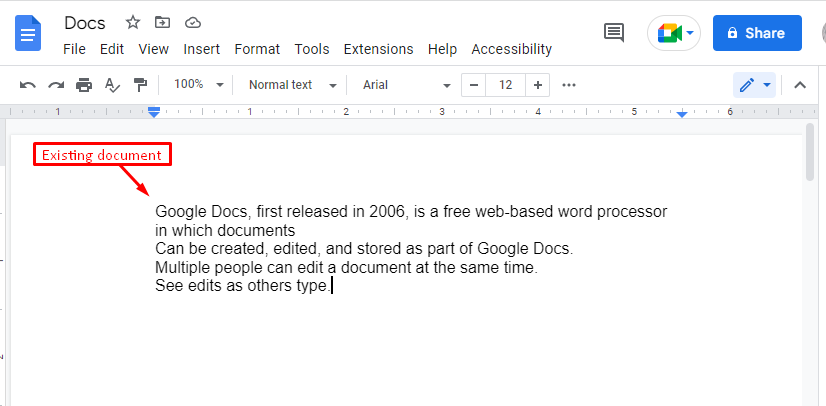This screenshot has width=826, height=406.
Task: Click the line 'Multiple people can edit a document'
Action: [x=346, y=268]
